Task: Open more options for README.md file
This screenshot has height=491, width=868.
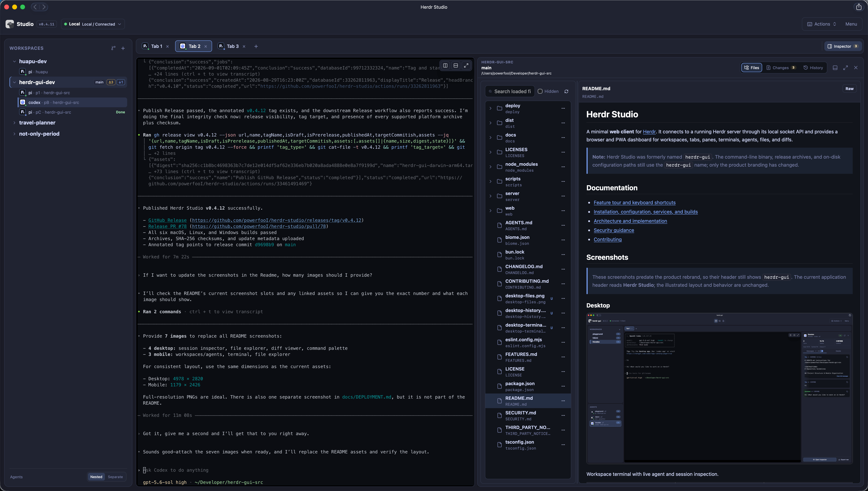Action: point(563,401)
